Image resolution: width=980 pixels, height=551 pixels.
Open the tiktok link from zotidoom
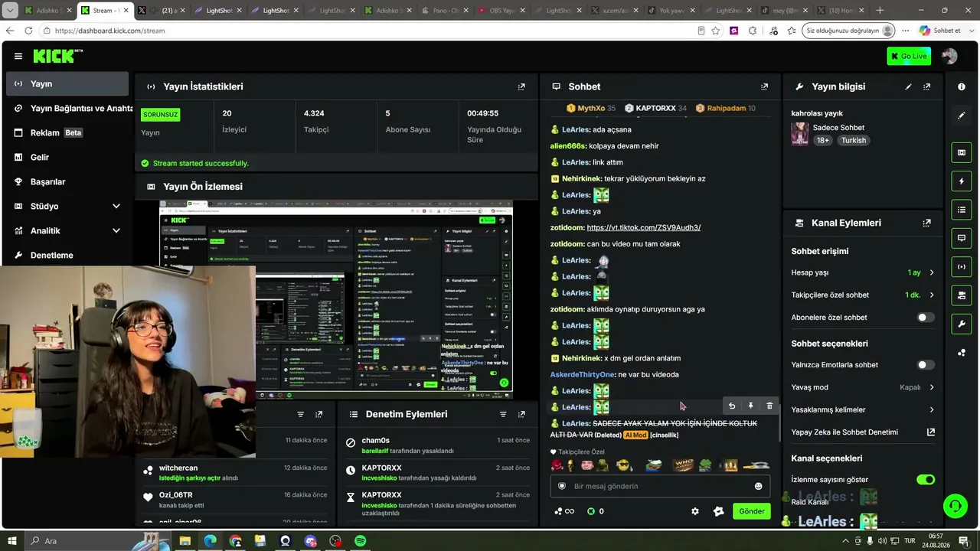[x=643, y=227]
